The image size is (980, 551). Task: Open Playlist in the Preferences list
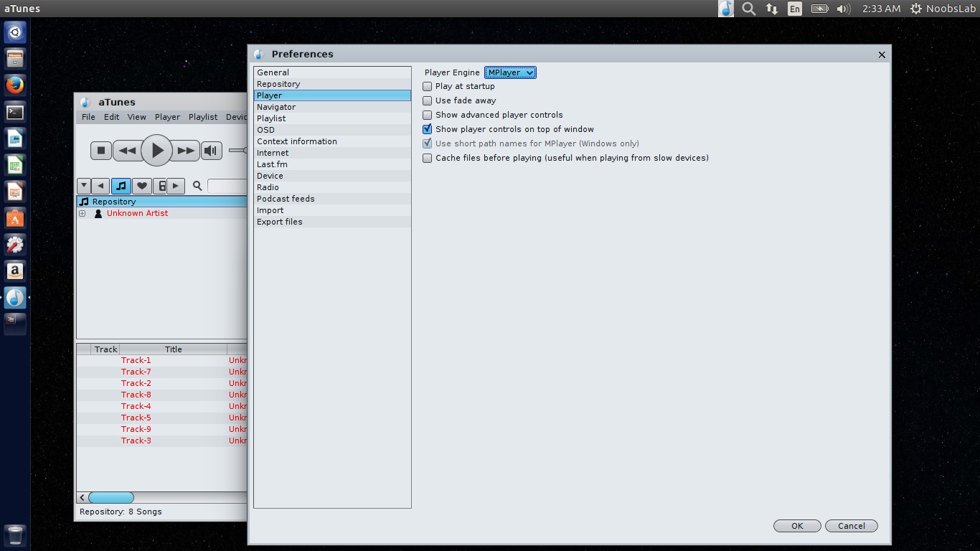coord(332,118)
